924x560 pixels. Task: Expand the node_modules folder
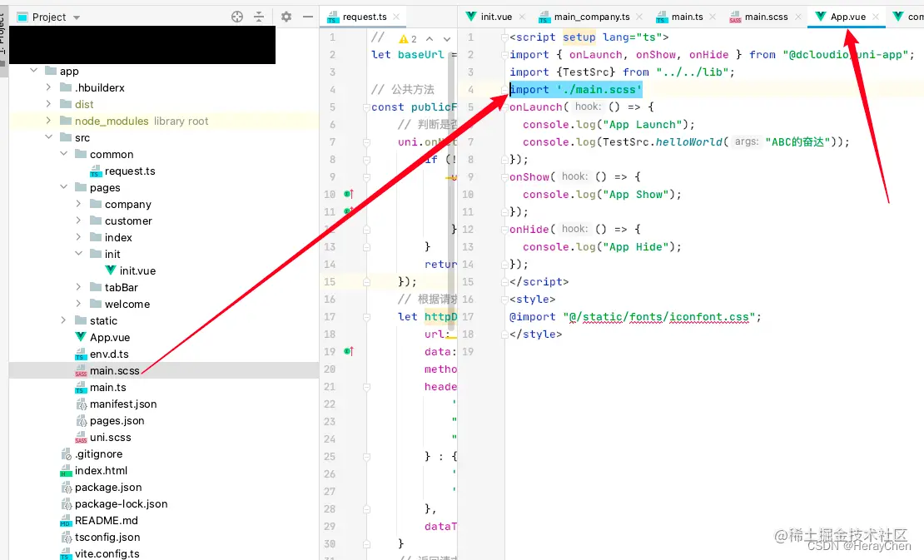(x=48, y=121)
